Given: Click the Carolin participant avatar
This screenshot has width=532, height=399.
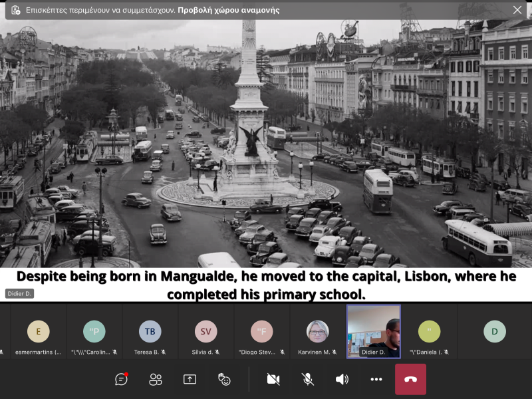Looking at the screenshot, I should point(94,331).
